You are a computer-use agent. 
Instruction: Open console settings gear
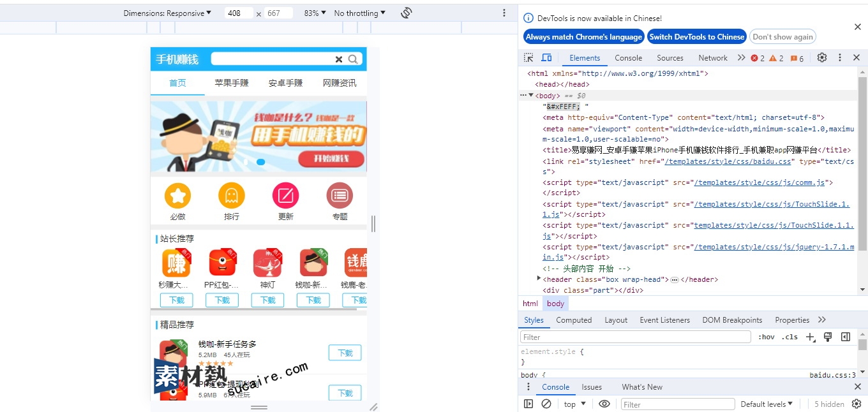tap(857, 404)
